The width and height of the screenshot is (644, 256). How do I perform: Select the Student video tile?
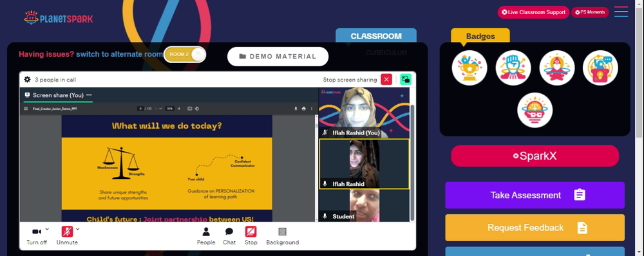(365, 206)
